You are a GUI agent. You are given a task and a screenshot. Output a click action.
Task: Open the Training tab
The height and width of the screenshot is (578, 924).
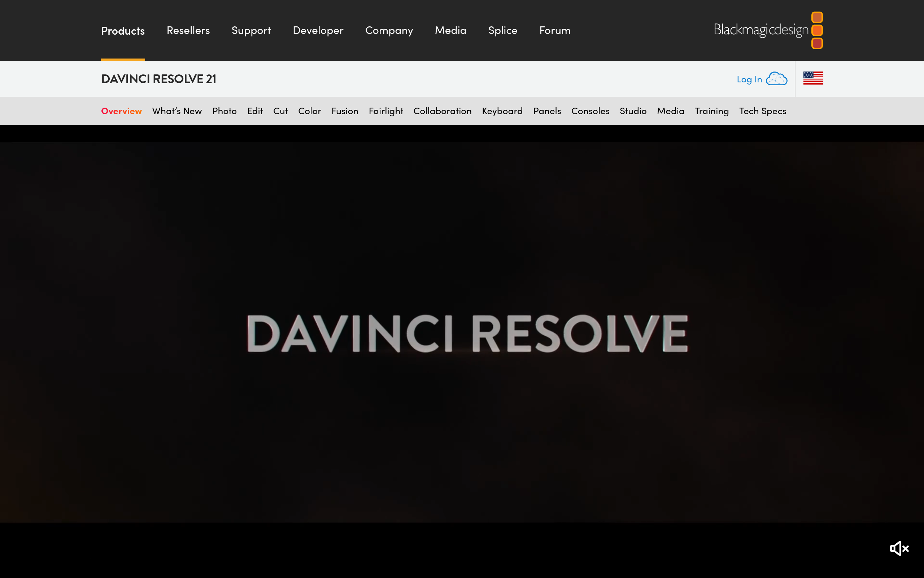coord(712,111)
